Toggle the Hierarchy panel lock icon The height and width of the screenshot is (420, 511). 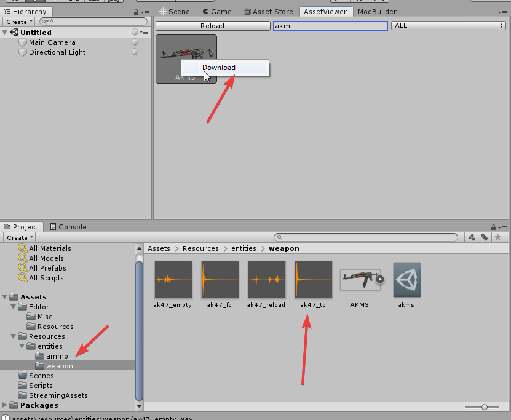tap(136, 12)
